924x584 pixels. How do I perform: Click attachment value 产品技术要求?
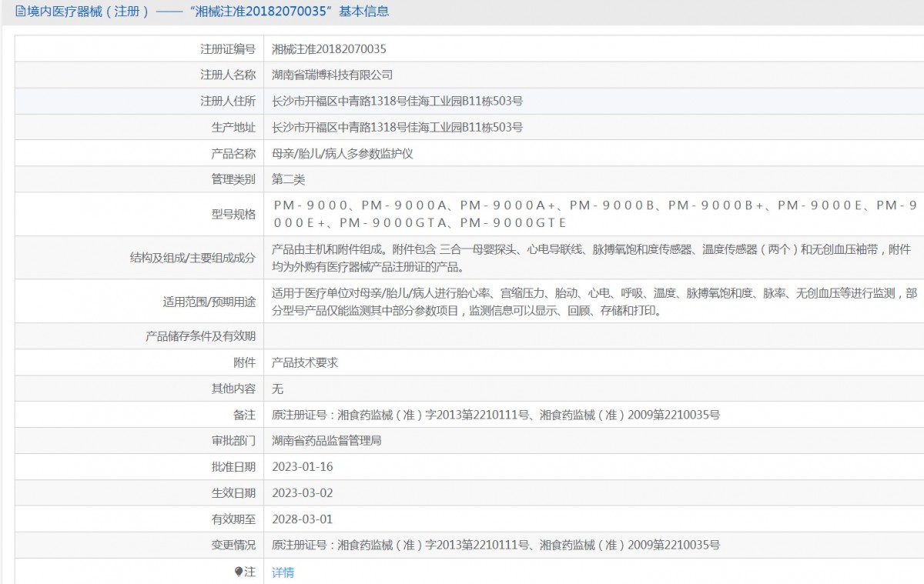(x=305, y=362)
